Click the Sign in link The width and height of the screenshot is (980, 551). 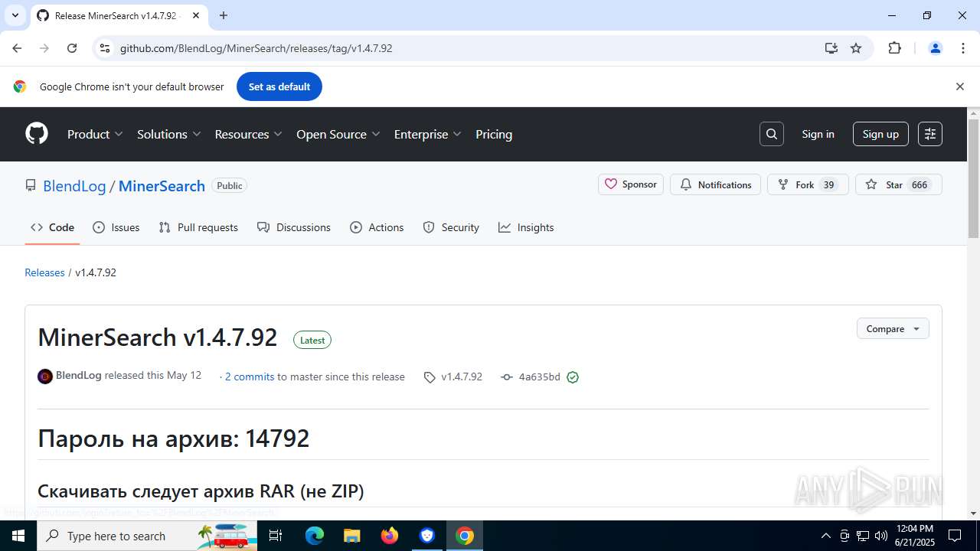(x=818, y=134)
